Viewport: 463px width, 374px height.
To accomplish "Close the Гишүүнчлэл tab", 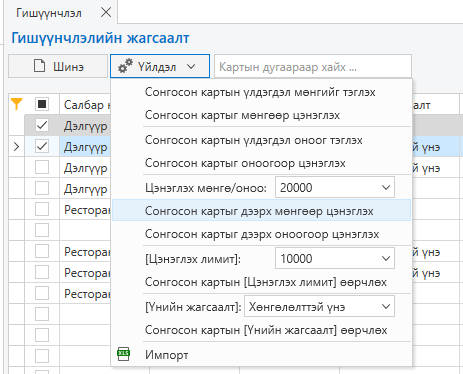I will pyautogui.click(x=106, y=13).
